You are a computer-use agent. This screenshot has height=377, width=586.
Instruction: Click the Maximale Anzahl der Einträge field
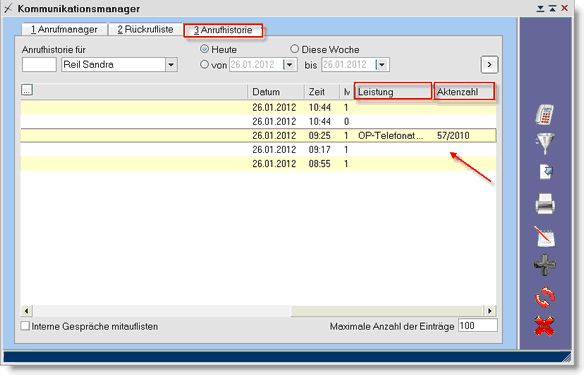pos(478,325)
